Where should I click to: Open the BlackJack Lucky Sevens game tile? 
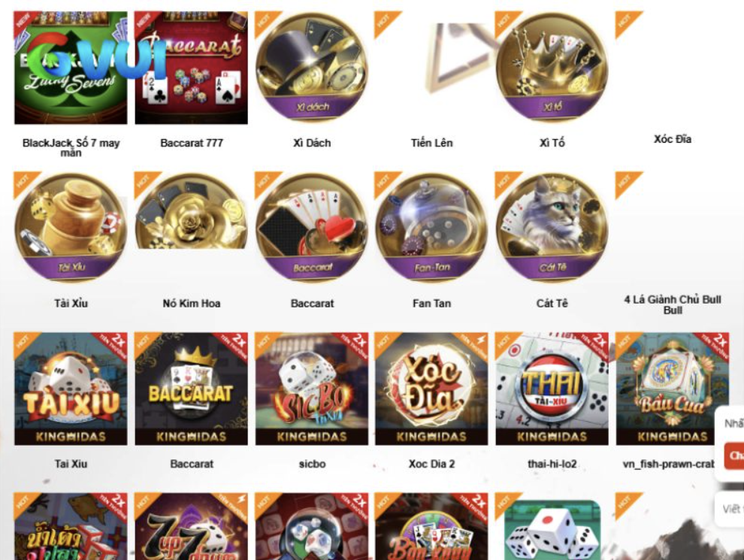point(71,68)
